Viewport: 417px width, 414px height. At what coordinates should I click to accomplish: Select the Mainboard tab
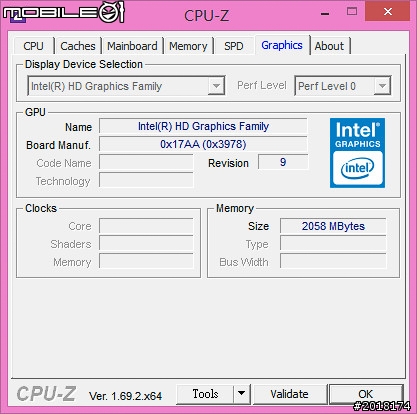click(132, 46)
